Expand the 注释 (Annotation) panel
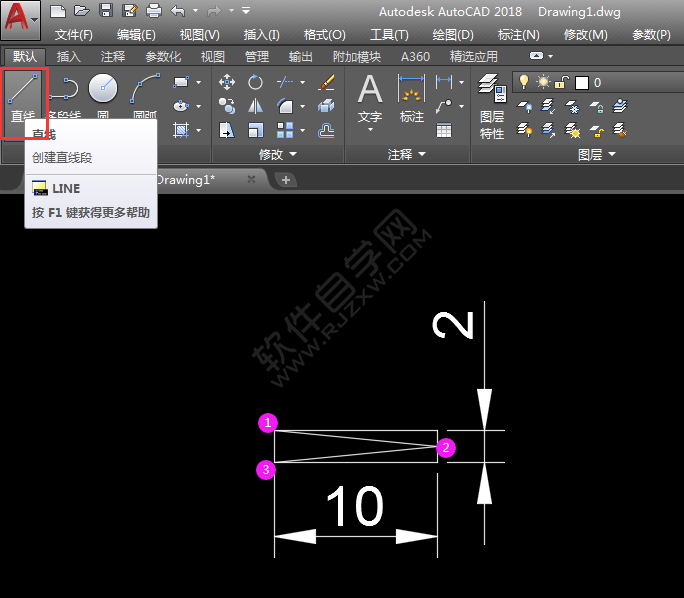This screenshot has width=684, height=598. coord(407,155)
